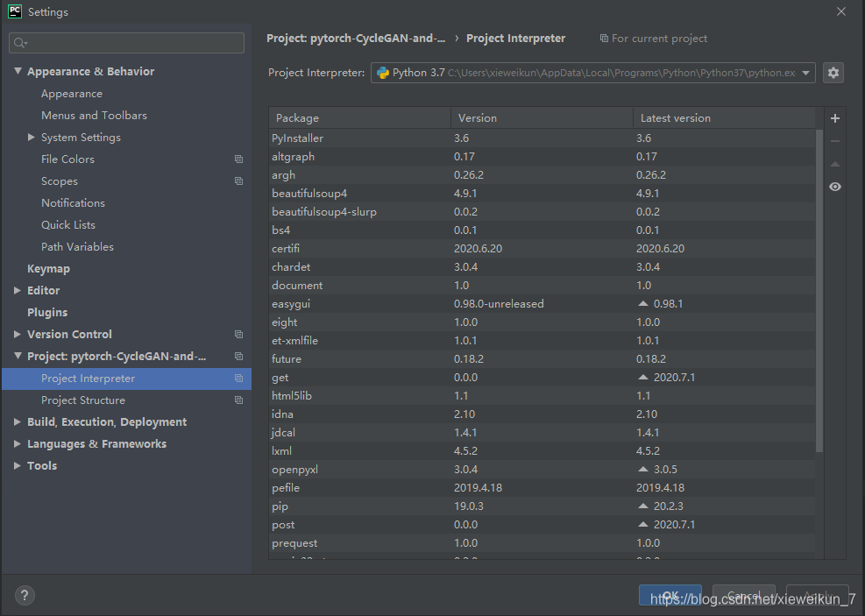This screenshot has height=616, width=865.
Task: Click the project breadcrumb pytorch-CycleGAN-and-...
Action: [356, 38]
